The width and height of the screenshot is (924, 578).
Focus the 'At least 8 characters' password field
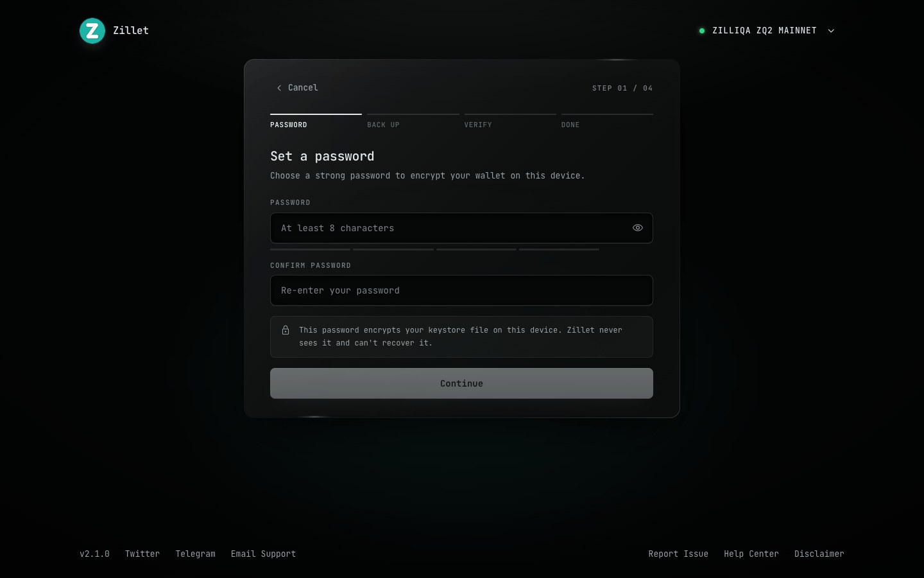461,228
